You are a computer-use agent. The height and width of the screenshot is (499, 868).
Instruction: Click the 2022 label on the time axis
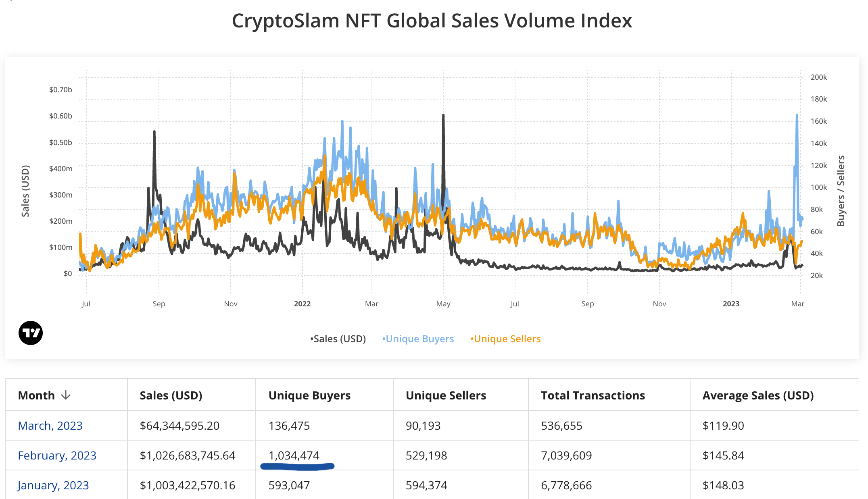[302, 304]
